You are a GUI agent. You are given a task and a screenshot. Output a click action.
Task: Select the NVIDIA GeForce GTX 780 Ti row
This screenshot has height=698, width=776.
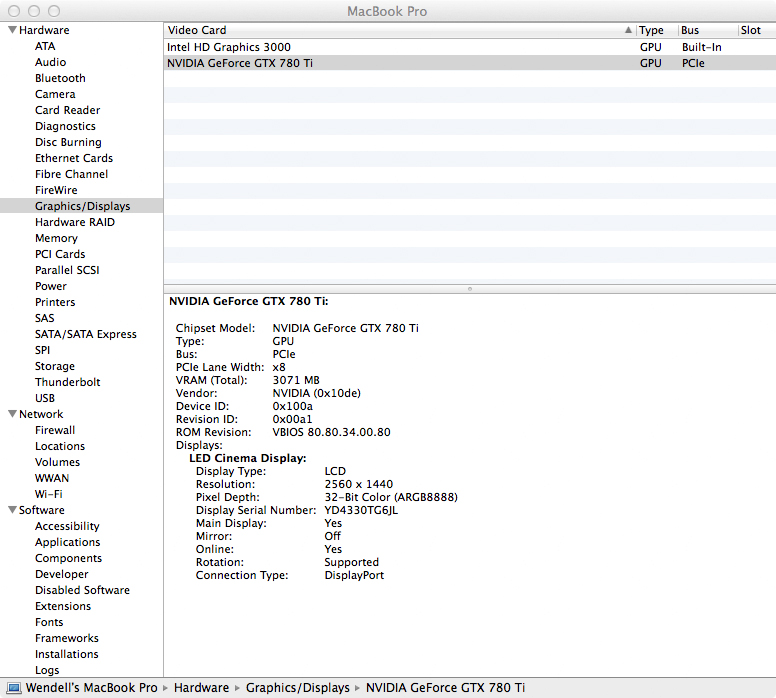click(x=470, y=63)
